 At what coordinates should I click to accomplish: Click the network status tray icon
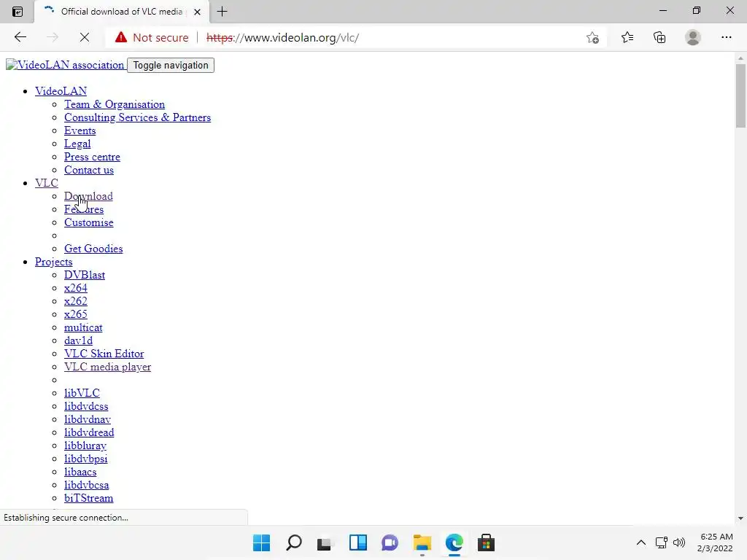pyautogui.click(x=661, y=542)
